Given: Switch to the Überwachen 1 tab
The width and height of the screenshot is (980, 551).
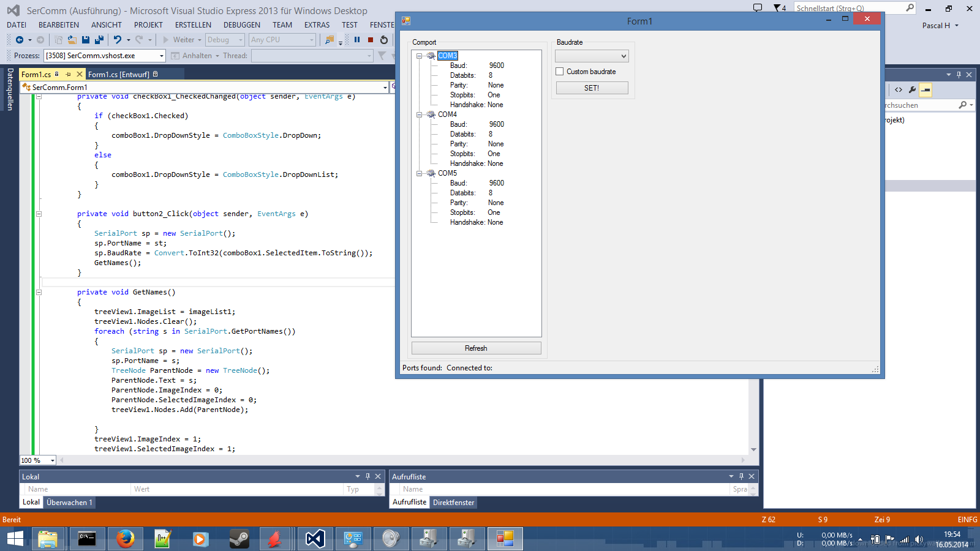Looking at the screenshot, I should click(69, 503).
